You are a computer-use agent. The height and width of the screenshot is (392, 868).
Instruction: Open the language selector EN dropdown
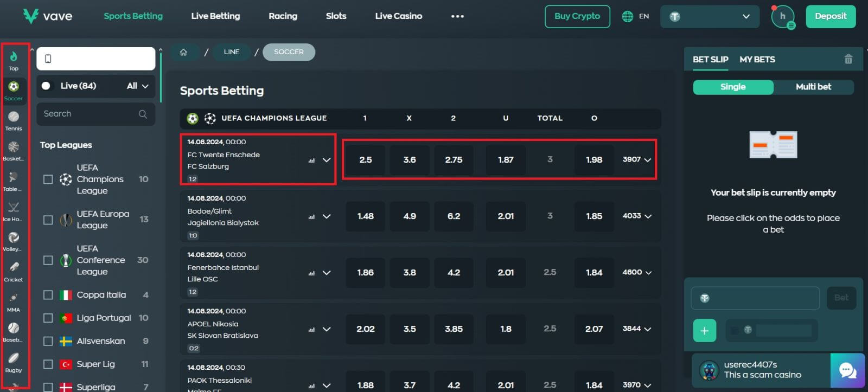(x=636, y=16)
